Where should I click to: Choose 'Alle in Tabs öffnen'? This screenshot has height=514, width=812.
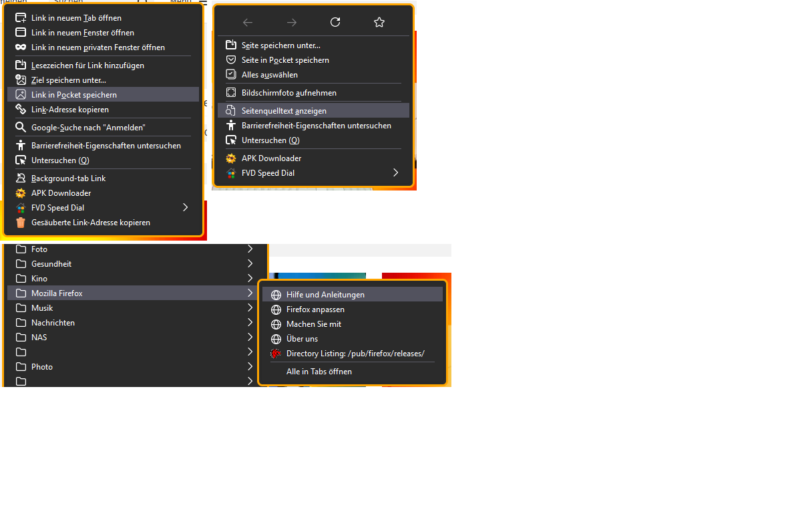(353, 371)
